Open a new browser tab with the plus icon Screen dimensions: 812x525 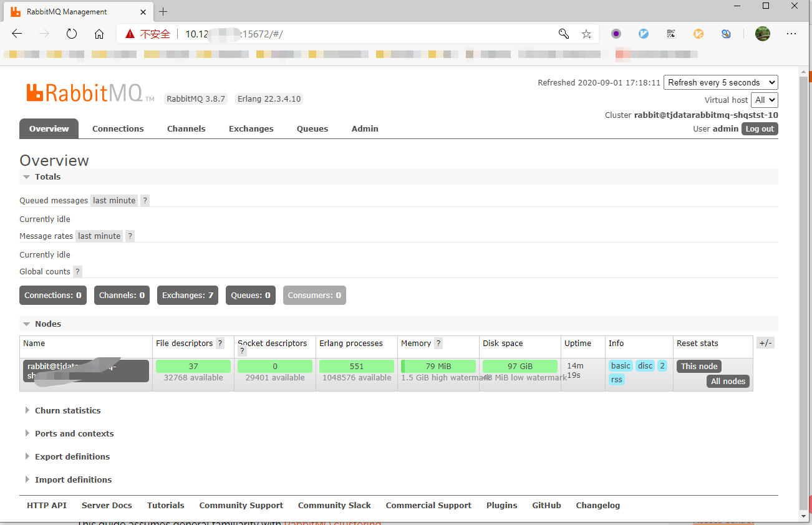pos(163,11)
